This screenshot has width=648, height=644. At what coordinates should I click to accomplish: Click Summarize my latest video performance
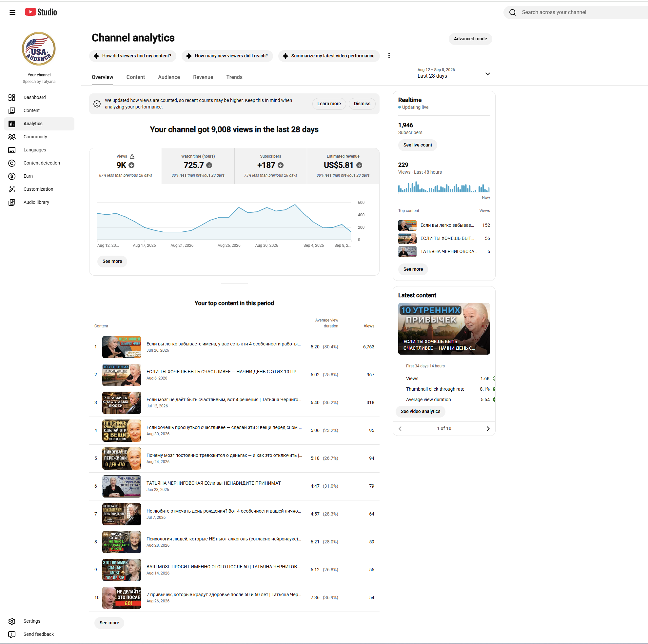329,56
